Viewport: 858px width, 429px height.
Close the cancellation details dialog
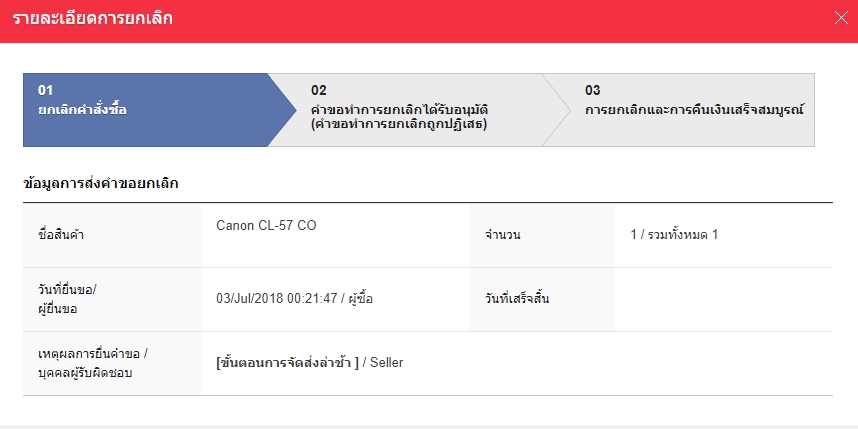pyautogui.click(x=842, y=17)
